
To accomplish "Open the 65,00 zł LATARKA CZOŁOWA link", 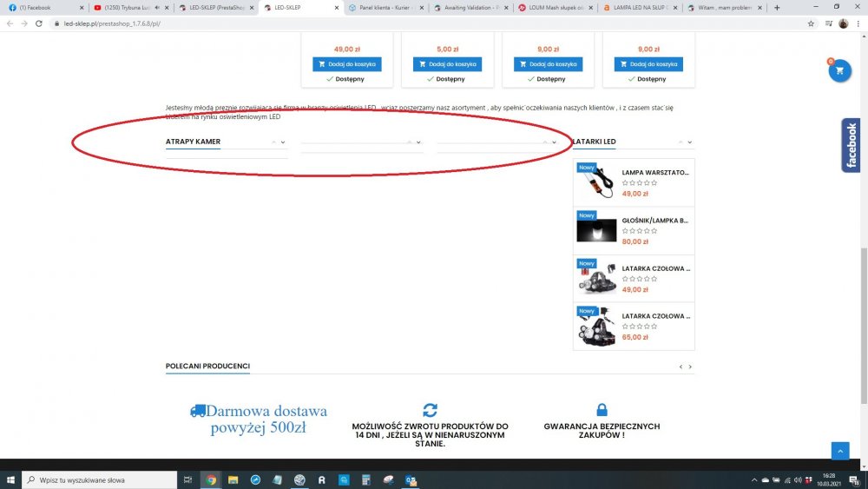I will tap(656, 316).
